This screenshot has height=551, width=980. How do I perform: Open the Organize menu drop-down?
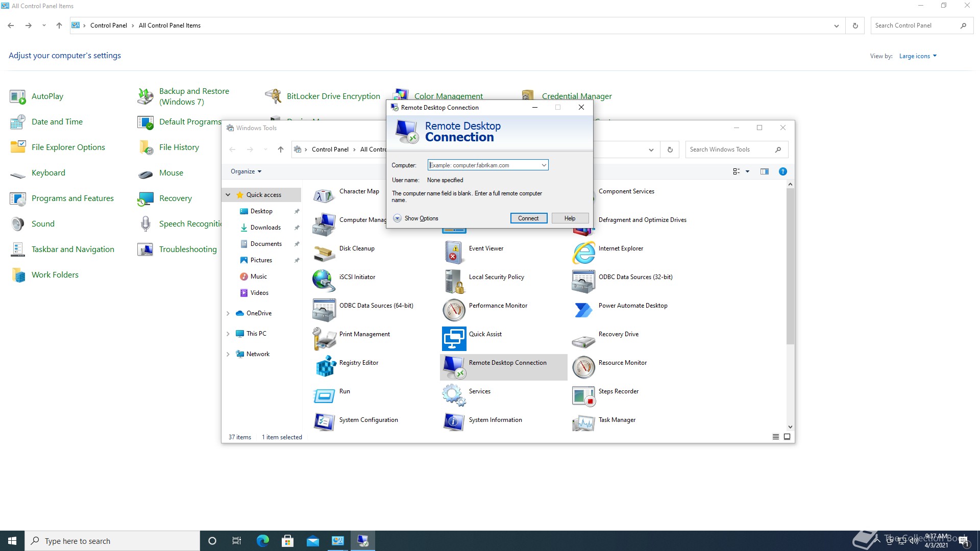pos(246,171)
